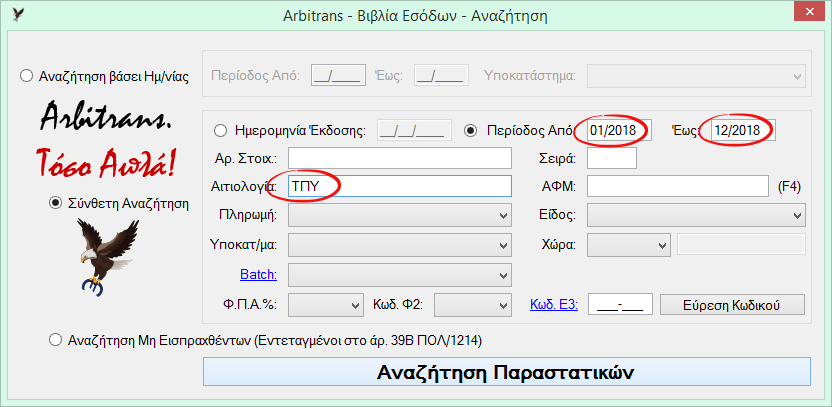Click the Batch link label

coord(258,274)
